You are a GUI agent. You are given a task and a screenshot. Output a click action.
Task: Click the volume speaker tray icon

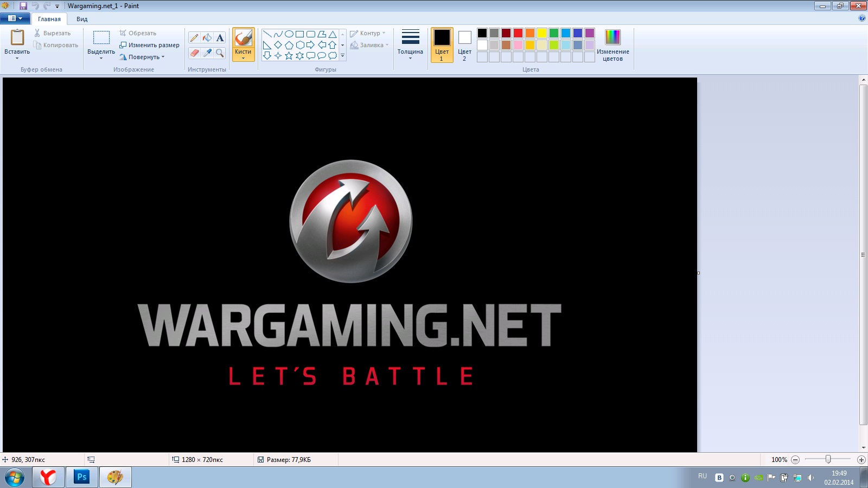(x=811, y=478)
